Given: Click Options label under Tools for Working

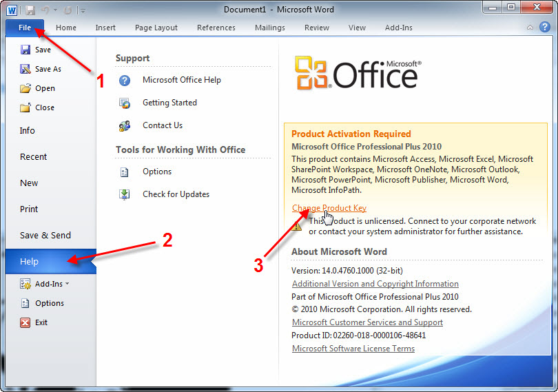Looking at the screenshot, I should point(157,172).
